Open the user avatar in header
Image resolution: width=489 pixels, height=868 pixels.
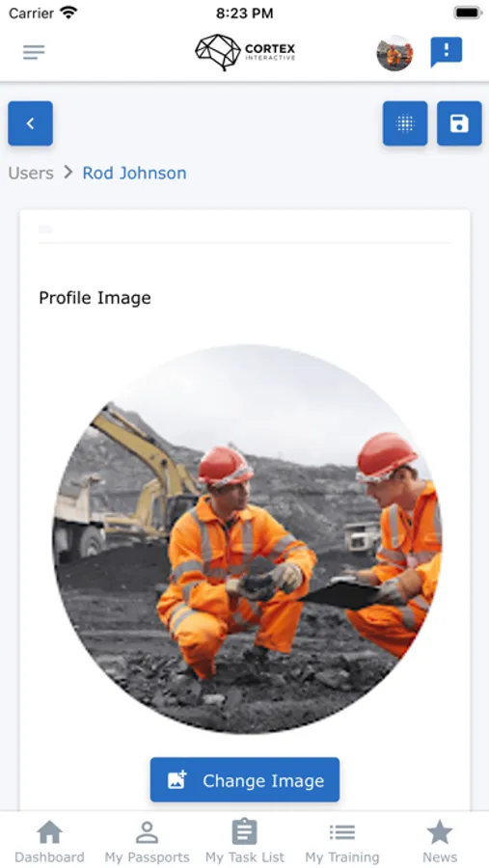(394, 53)
